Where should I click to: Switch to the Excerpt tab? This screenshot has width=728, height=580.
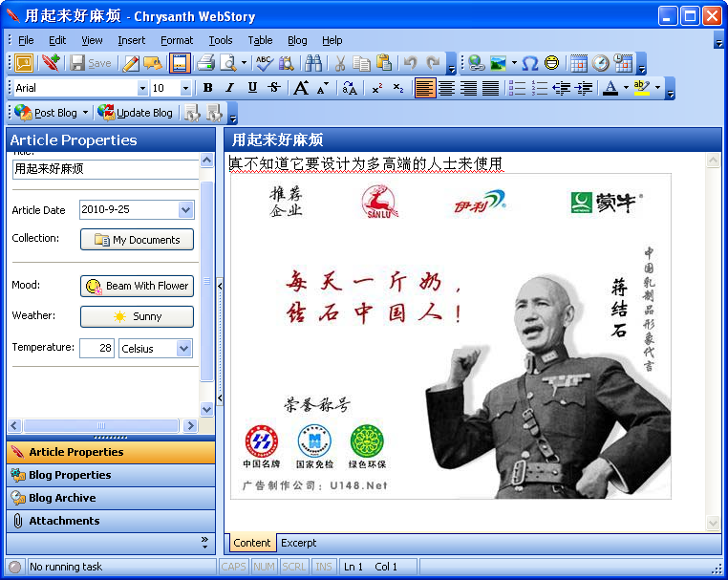click(298, 543)
